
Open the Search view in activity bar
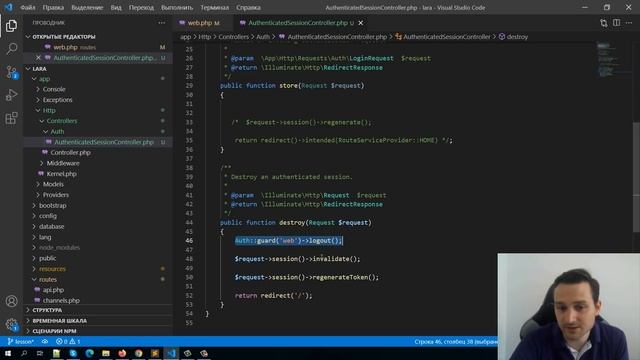pyautogui.click(x=11, y=49)
